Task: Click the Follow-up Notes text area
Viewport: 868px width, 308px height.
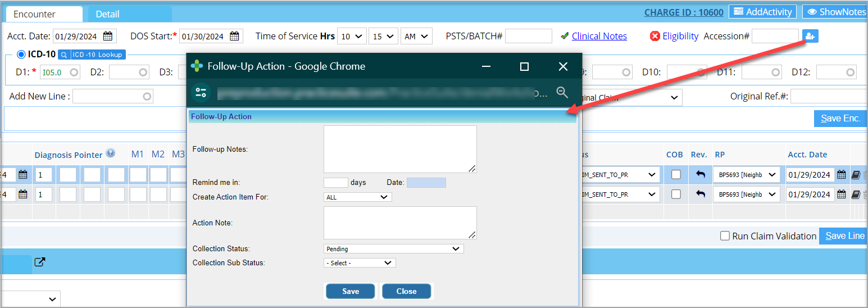Action: click(400, 149)
